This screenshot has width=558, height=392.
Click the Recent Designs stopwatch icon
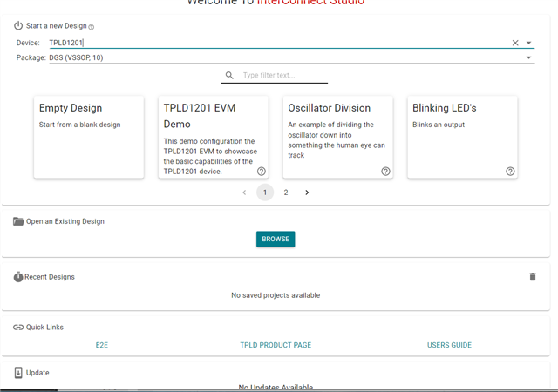pyautogui.click(x=18, y=277)
